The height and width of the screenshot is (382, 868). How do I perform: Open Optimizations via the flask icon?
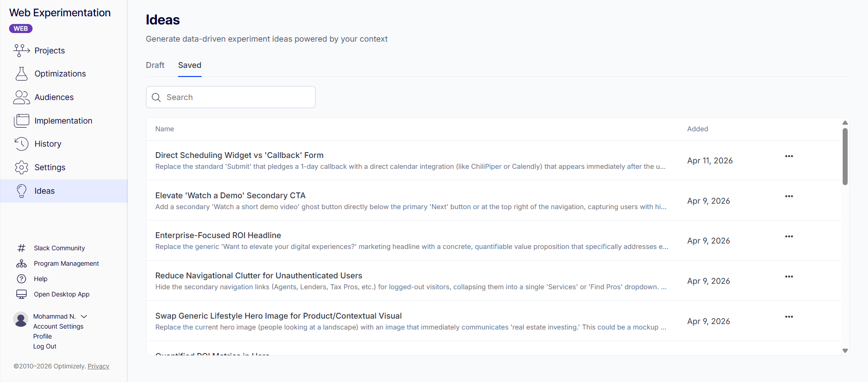[x=21, y=74]
